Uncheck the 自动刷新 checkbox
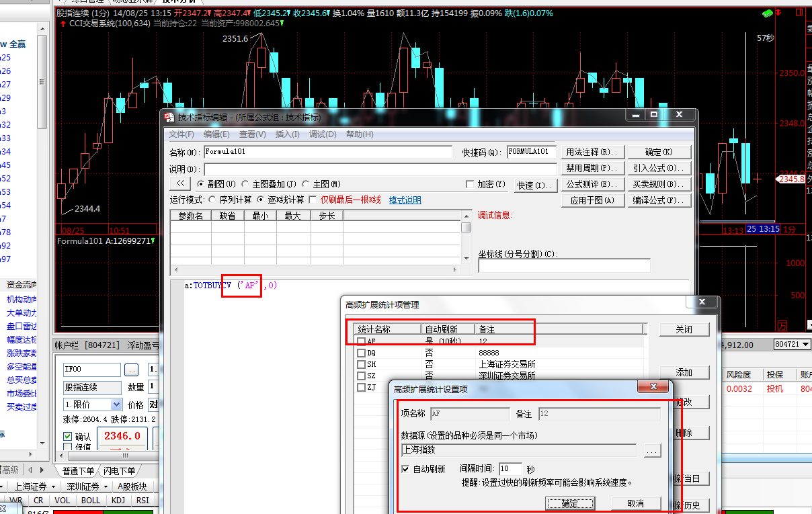812x514 pixels. tap(405, 469)
